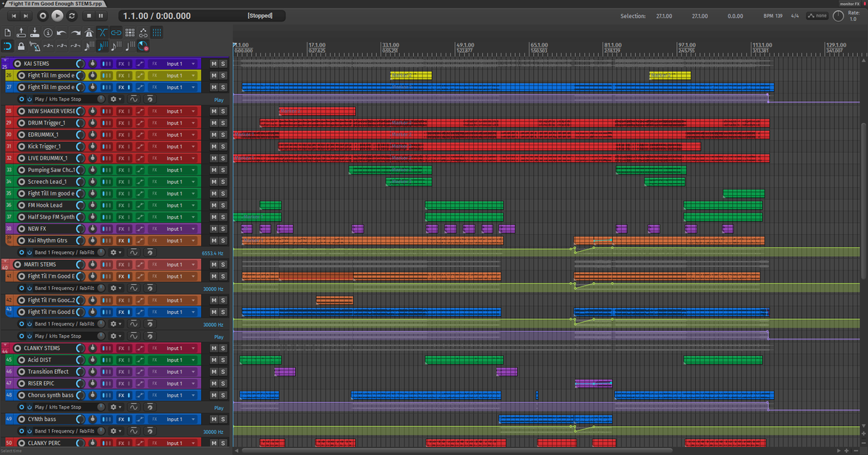Image resolution: width=868 pixels, height=455 pixels.
Task: Change the 4/4 time signature field
Action: 795,16
